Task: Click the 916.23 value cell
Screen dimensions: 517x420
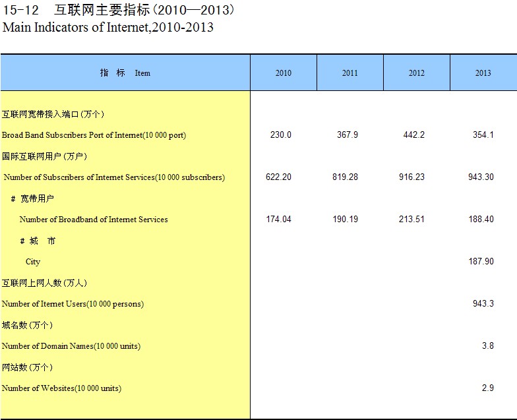Action: [x=411, y=177]
